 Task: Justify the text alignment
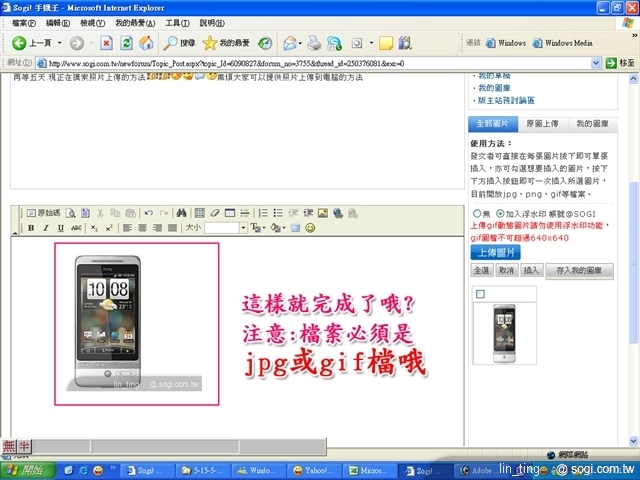click(173, 228)
